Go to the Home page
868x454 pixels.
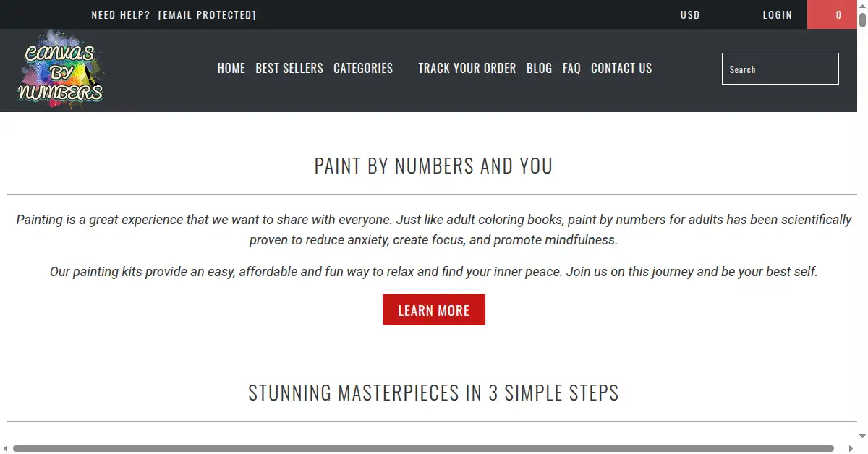tap(231, 69)
